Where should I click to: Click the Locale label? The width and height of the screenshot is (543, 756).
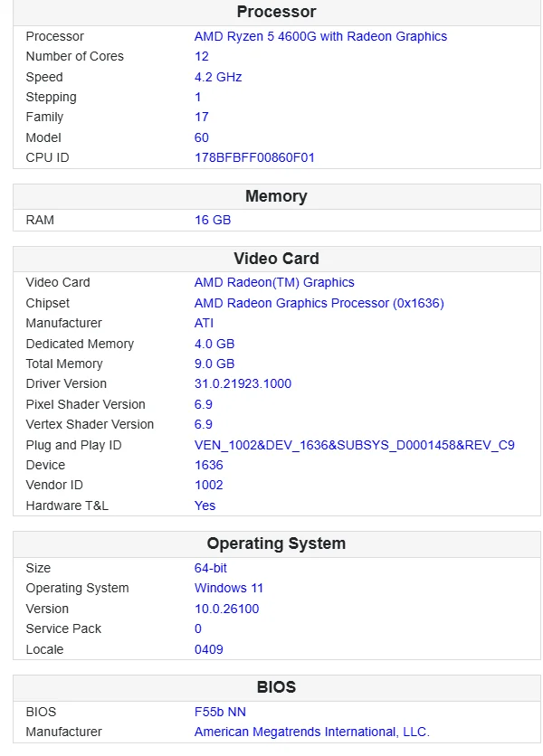45,649
